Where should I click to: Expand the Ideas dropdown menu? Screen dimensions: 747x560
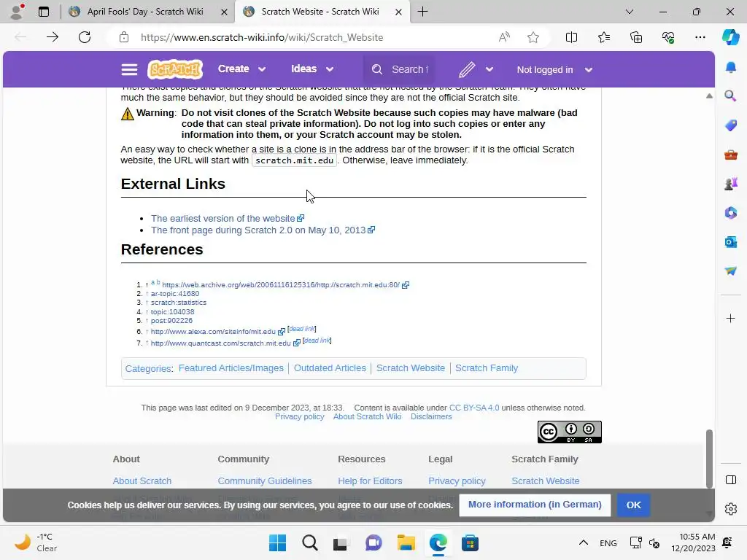coord(312,69)
